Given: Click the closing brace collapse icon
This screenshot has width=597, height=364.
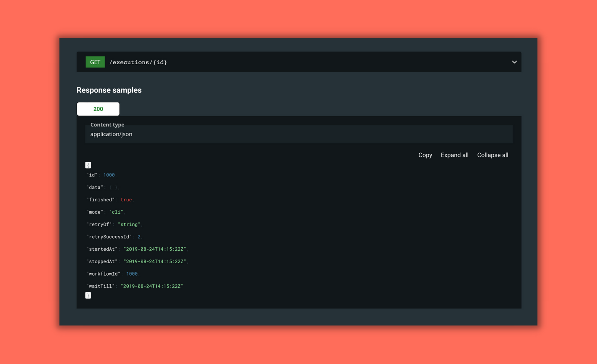Looking at the screenshot, I should pyautogui.click(x=88, y=295).
